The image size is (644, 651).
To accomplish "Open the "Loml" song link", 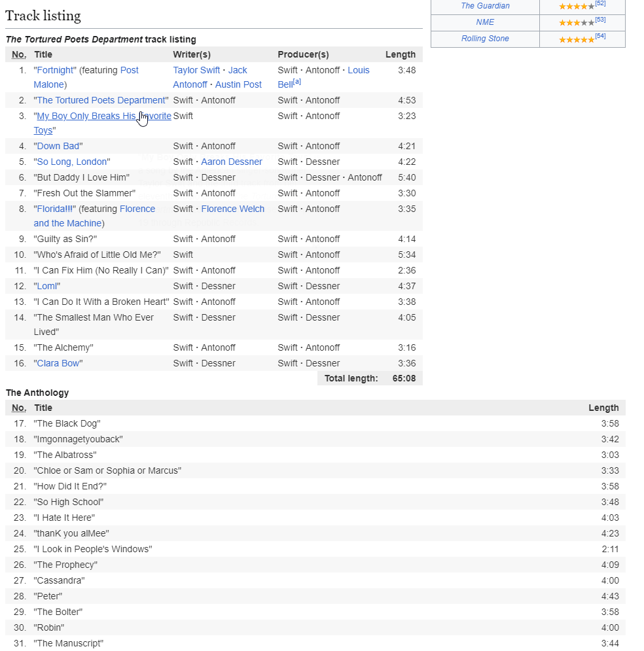I will pos(47,286).
